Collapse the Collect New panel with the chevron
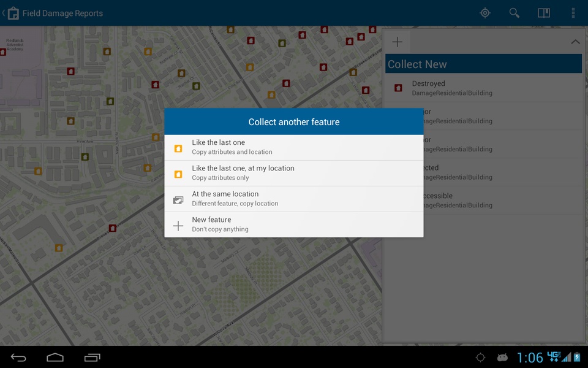This screenshot has width=588, height=368. [575, 42]
